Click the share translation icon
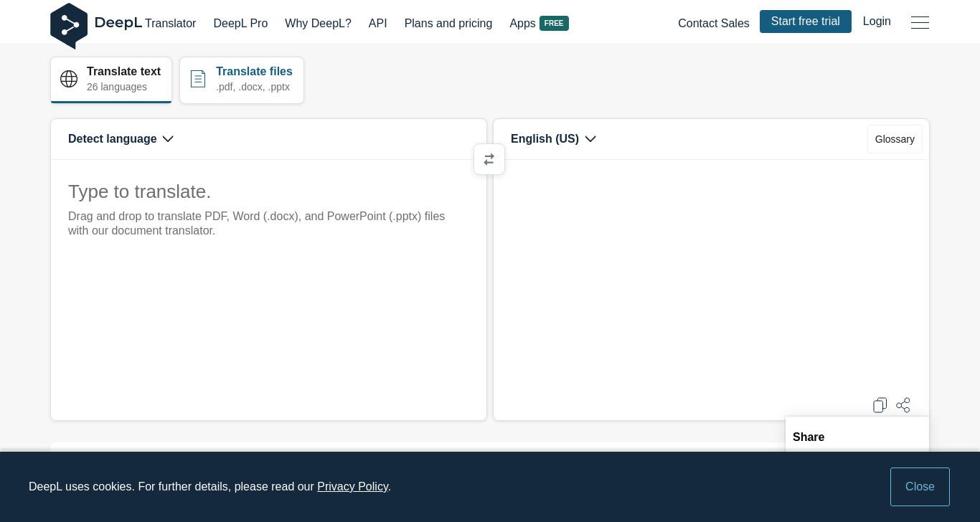 903,405
